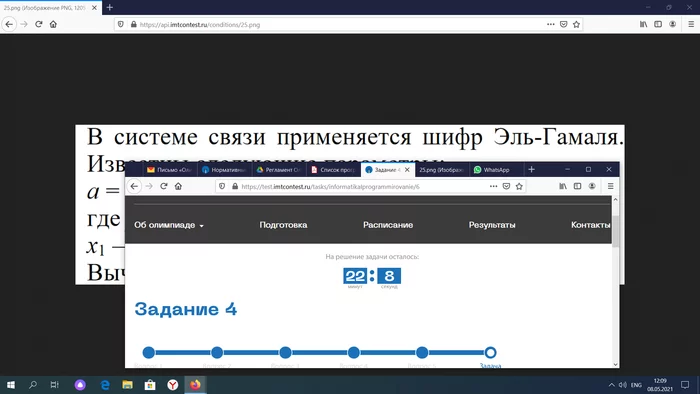The width and height of the screenshot is (700, 394).
Task: Click the task page vertical scrollbar thumb
Action: pyautogui.click(x=615, y=231)
